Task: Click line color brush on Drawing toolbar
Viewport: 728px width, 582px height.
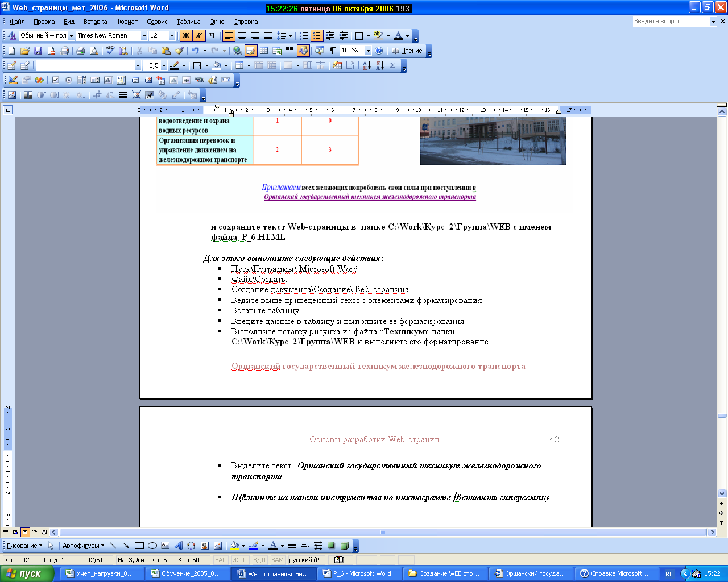Action: coord(254,546)
